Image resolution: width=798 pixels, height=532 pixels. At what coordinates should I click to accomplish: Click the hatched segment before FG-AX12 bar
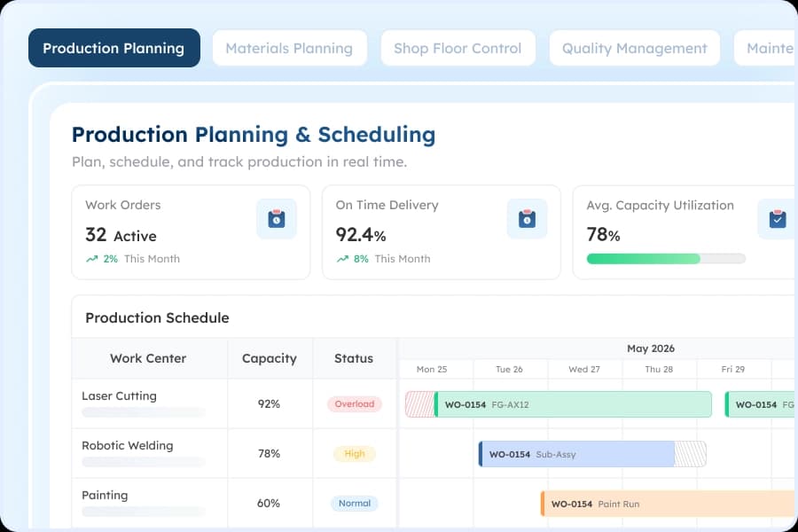(x=420, y=404)
